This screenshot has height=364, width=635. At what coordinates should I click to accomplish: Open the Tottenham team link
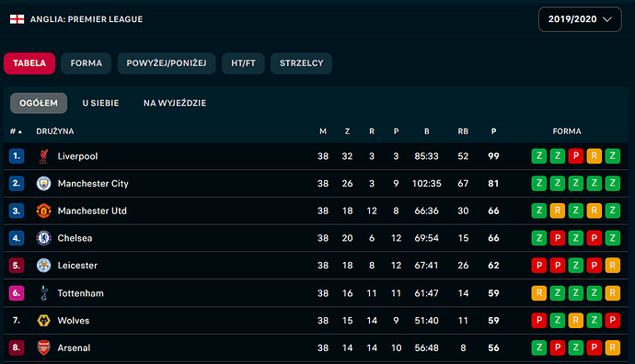[81, 293]
